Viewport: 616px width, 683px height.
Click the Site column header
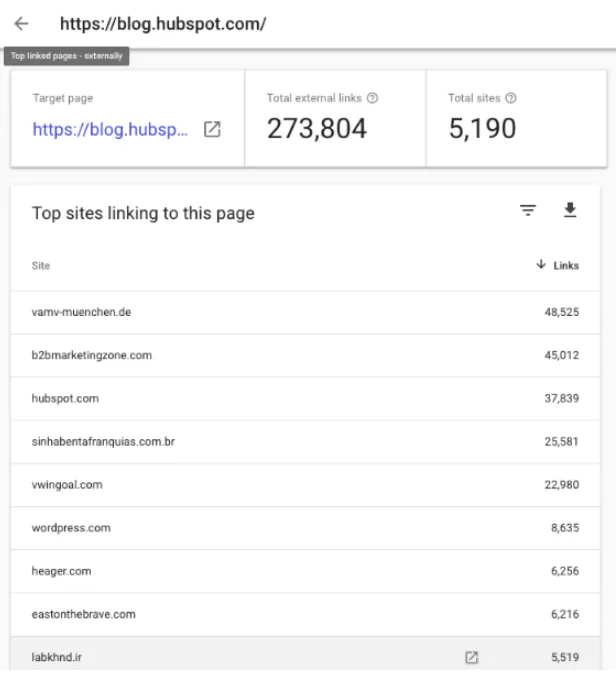(x=41, y=266)
